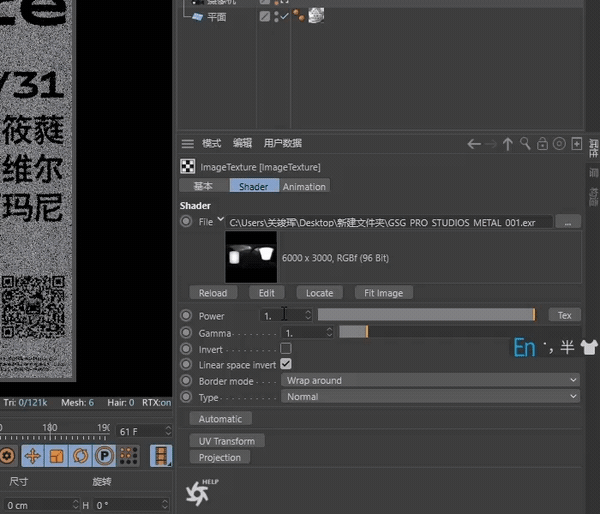The height and width of the screenshot is (514, 600).
Task: Click the Locate button
Action: click(320, 293)
